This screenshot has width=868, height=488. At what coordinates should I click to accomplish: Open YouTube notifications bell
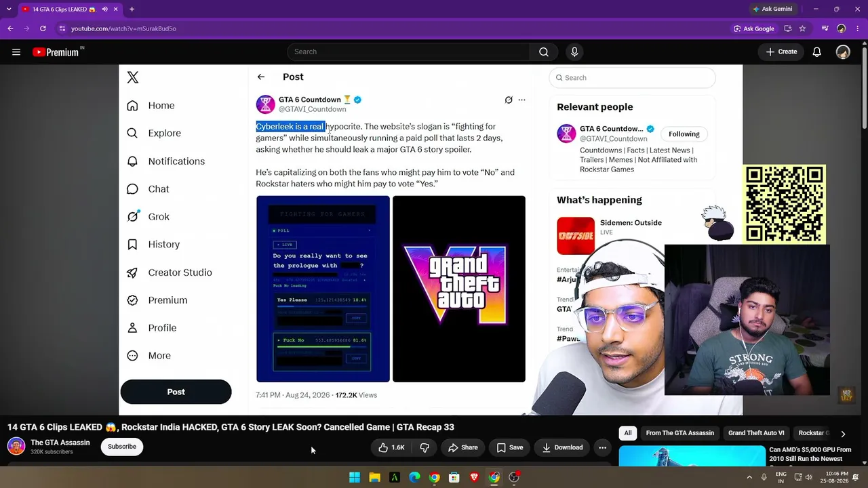pyautogui.click(x=817, y=52)
